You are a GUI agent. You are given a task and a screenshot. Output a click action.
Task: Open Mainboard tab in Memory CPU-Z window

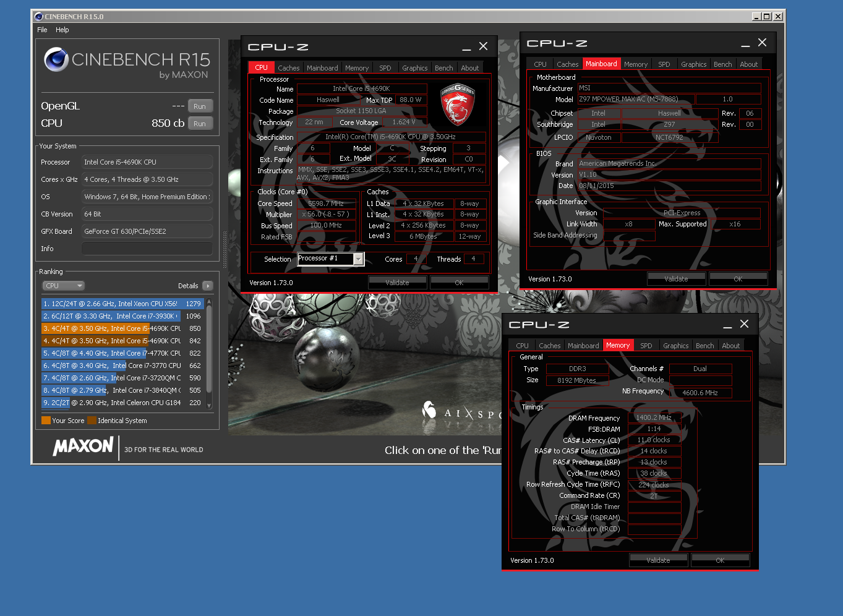[583, 346]
